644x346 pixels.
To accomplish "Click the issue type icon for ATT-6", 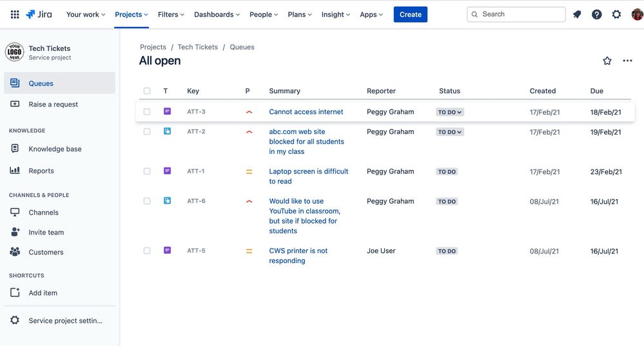I will [x=167, y=200].
